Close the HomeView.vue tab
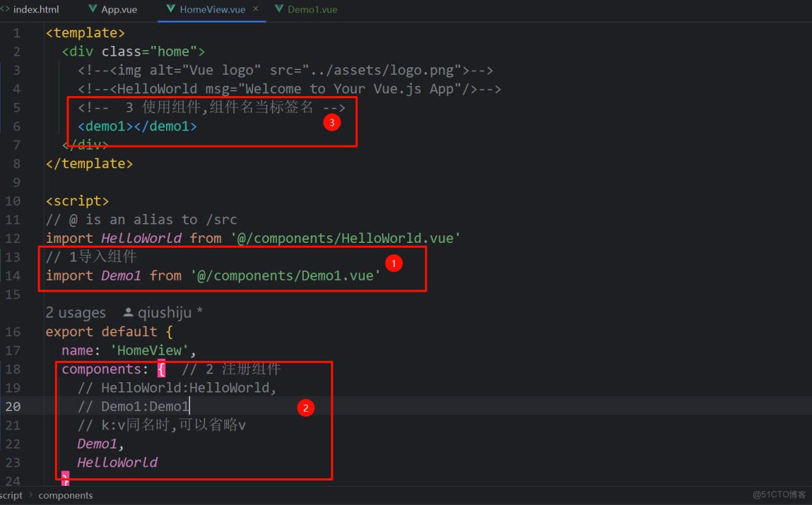Image resolution: width=812 pixels, height=505 pixels. tap(257, 9)
